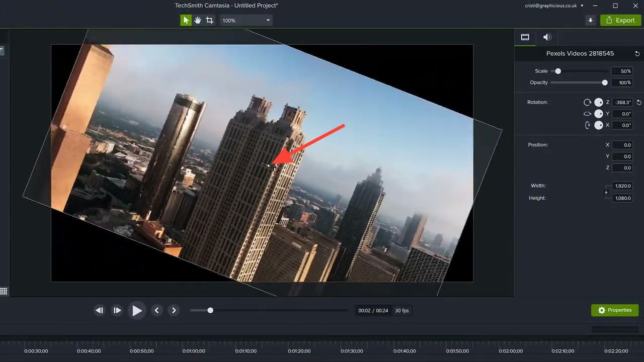
Task: Open the track options grid icon
Action: point(4,291)
